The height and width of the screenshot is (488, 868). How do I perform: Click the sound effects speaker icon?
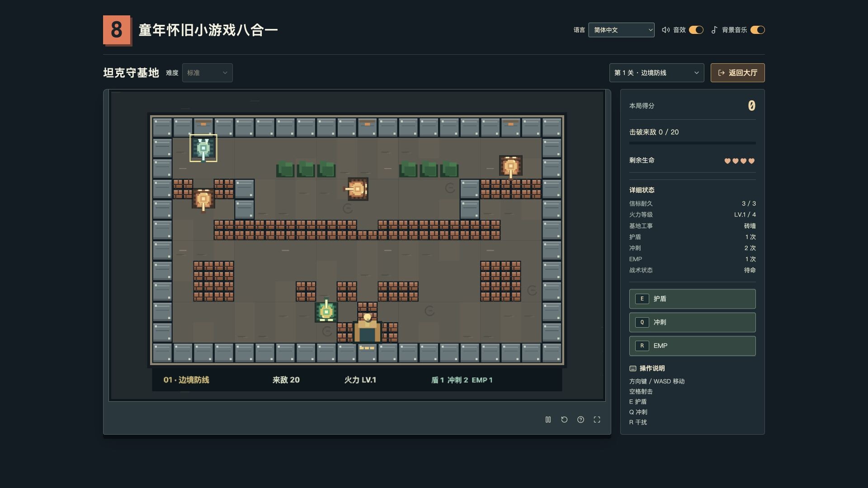pos(665,30)
